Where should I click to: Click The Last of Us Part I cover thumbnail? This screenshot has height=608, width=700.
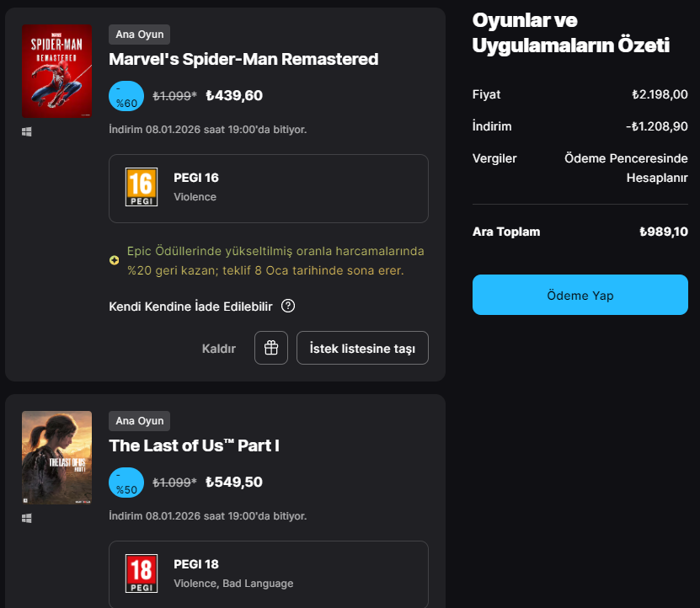[x=56, y=457]
